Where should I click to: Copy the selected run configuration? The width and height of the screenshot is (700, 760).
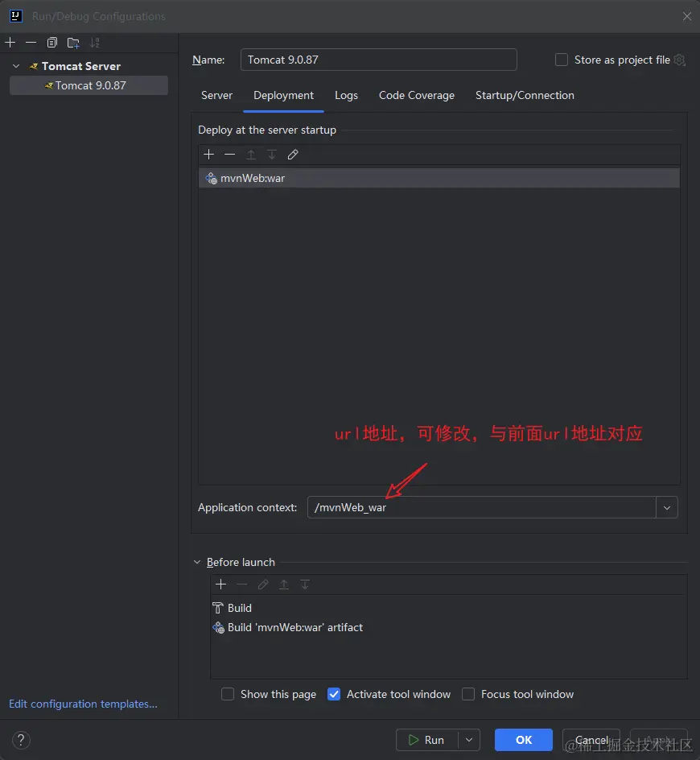pyautogui.click(x=52, y=43)
